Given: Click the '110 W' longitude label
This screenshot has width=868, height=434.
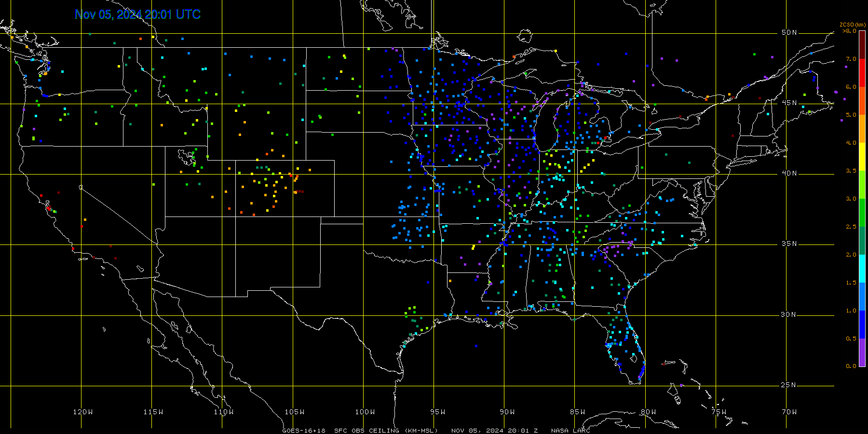Looking at the screenshot, I should pos(224,412).
